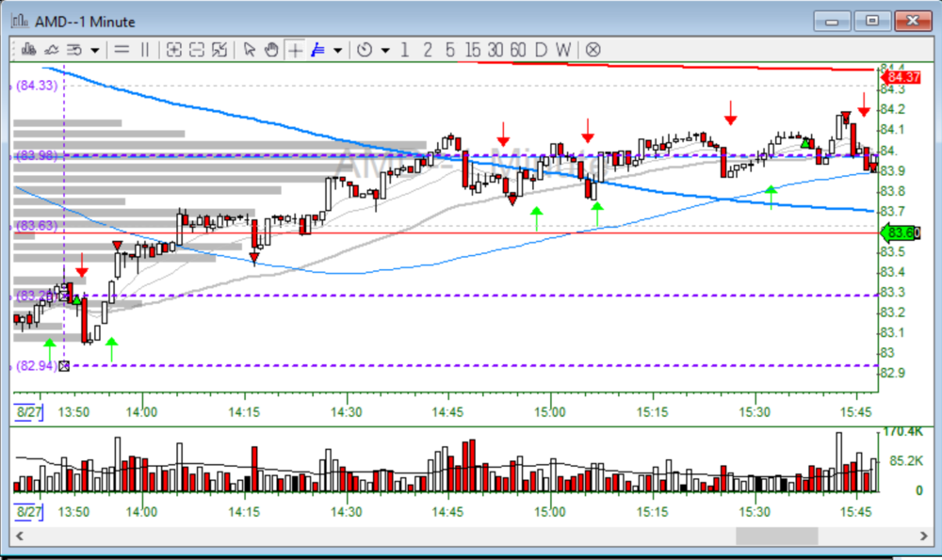Select the arrow pointer tool

click(250, 50)
